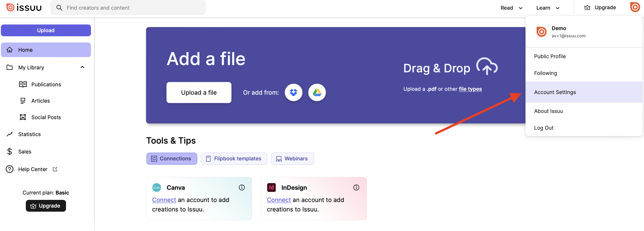
Task: Click the Demo account avatar in menu
Action: (x=541, y=32)
